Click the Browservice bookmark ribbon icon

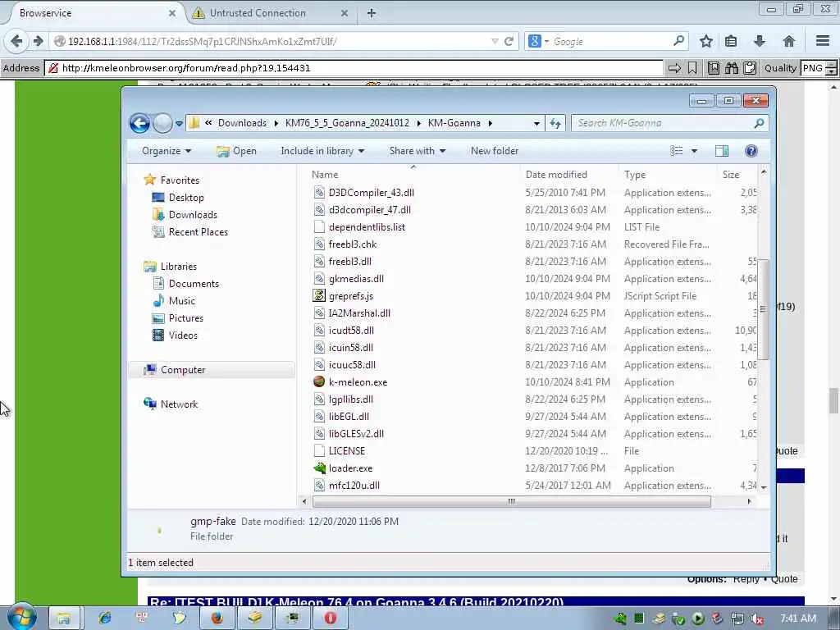tap(692, 68)
